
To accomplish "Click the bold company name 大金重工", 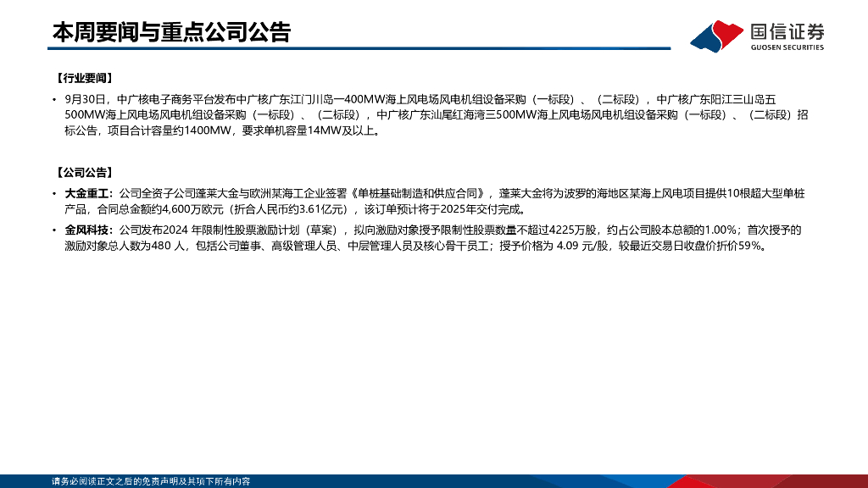I will click(x=86, y=194).
